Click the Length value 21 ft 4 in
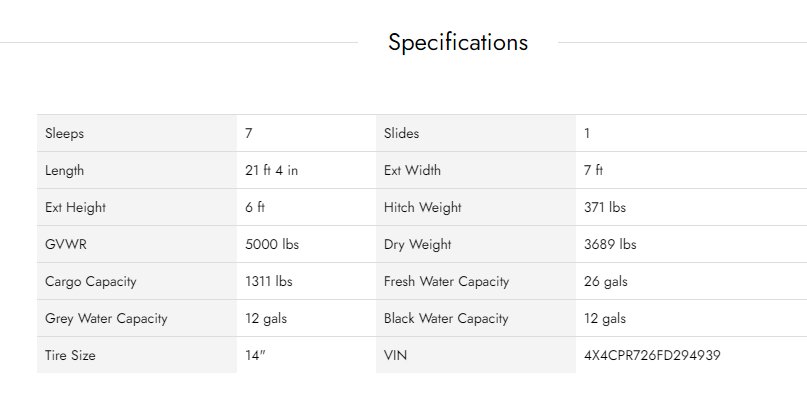807x398 pixels. [x=271, y=170]
